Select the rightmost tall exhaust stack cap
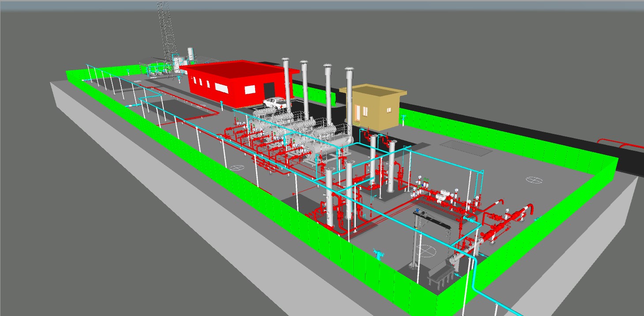Screen dimensions: 644x316 click(x=349, y=69)
